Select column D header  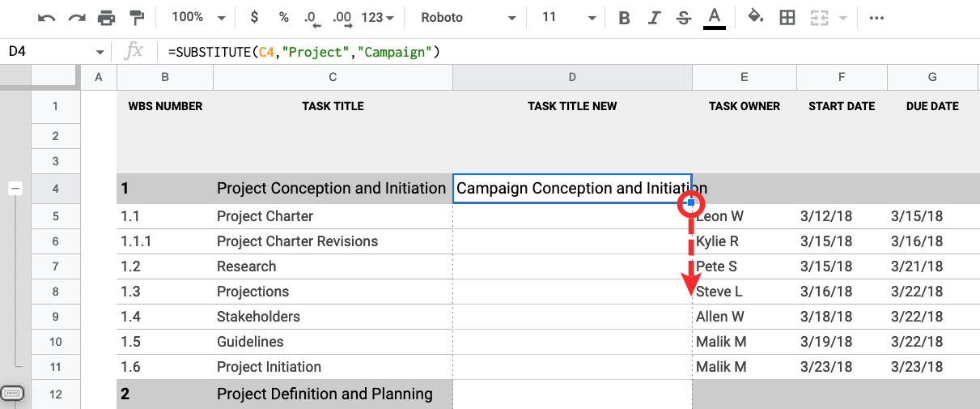[x=572, y=77]
